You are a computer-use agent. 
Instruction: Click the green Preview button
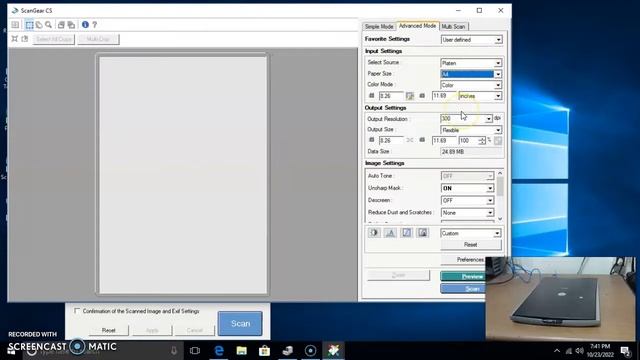tap(463, 276)
